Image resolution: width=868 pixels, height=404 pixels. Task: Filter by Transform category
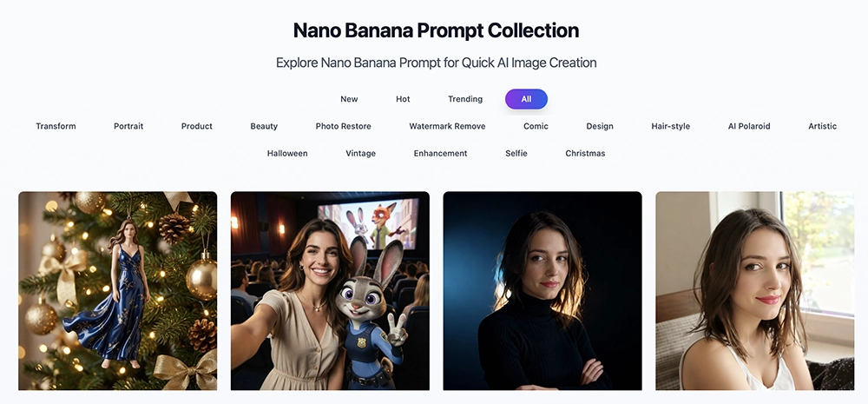(56, 126)
